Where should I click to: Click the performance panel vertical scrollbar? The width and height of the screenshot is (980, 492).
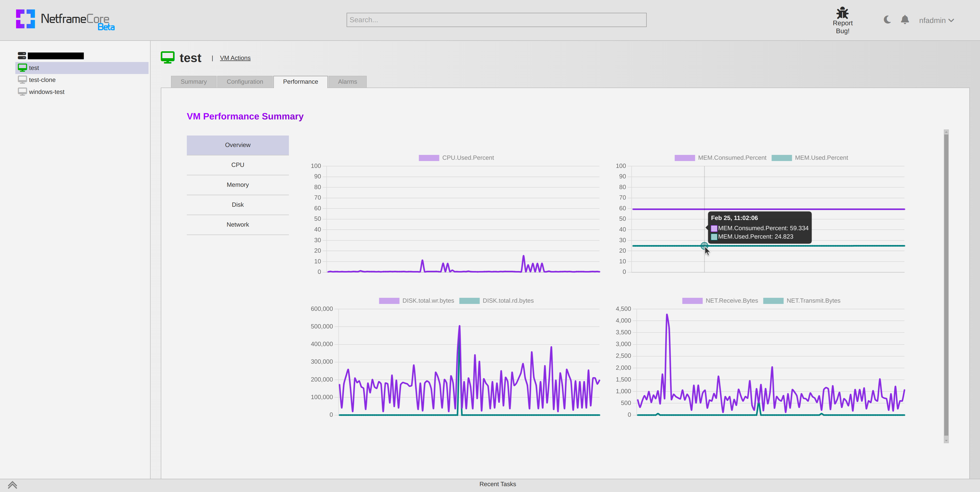tap(946, 285)
